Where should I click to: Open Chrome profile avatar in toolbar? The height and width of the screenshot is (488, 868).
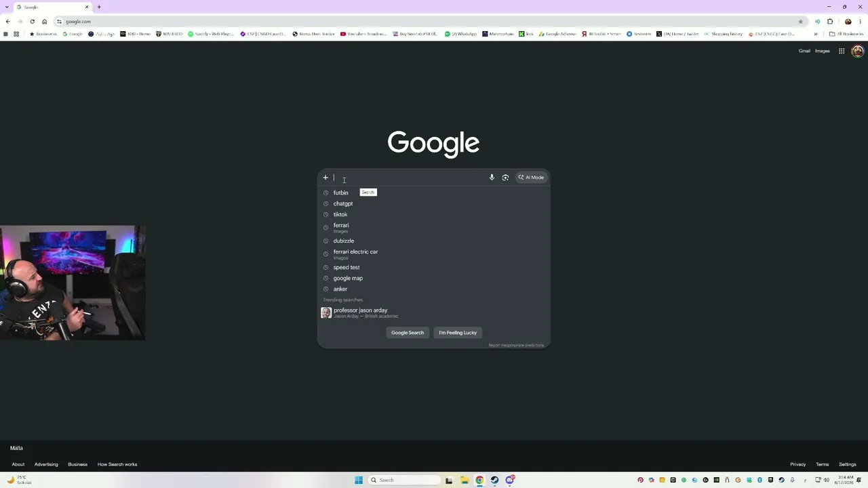tap(848, 22)
